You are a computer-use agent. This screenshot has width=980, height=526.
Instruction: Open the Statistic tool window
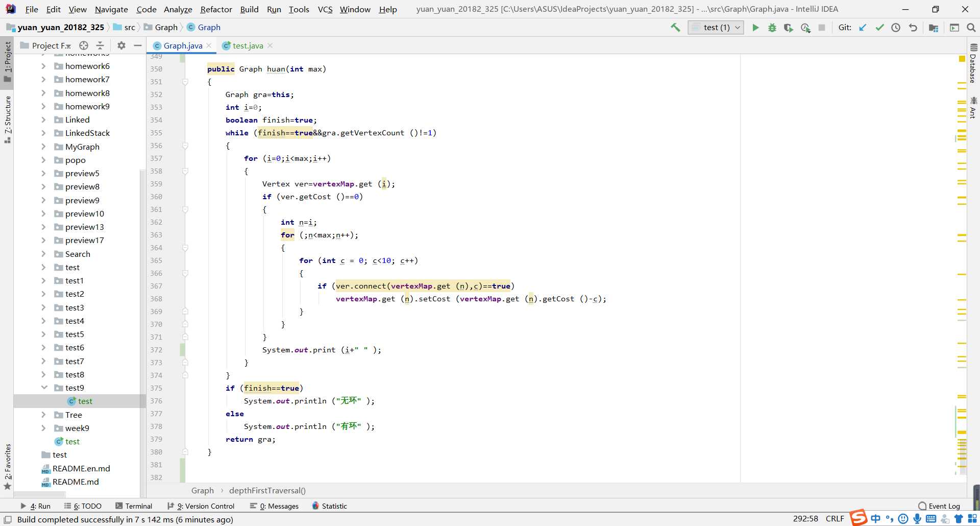329,506
